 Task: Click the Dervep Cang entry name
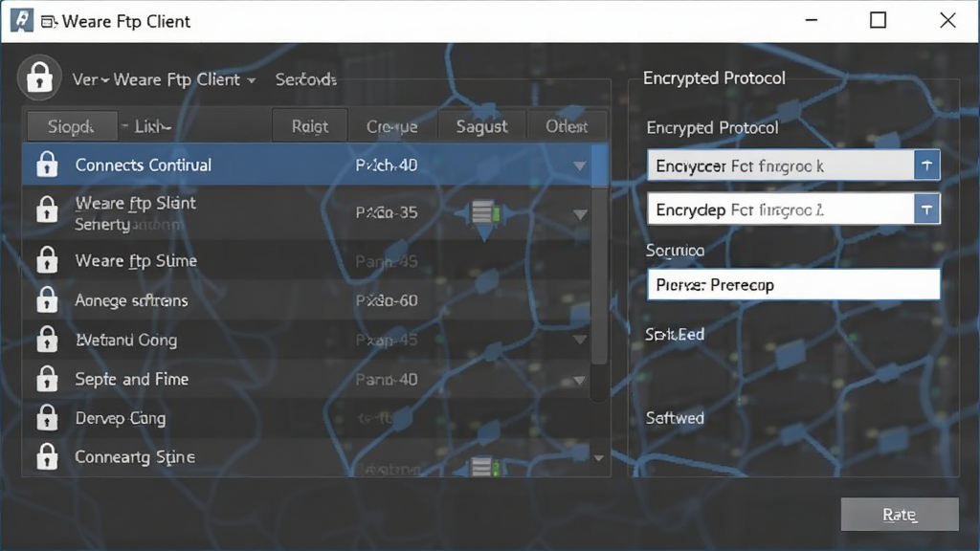(x=121, y=418)
